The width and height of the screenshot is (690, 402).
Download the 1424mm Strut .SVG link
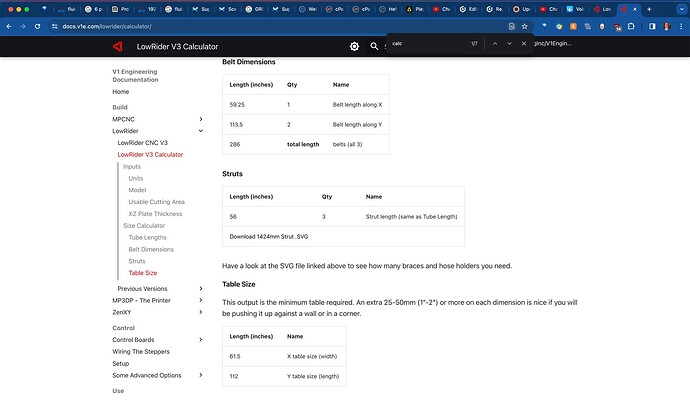pyautogui.click(x=269, y=237)
